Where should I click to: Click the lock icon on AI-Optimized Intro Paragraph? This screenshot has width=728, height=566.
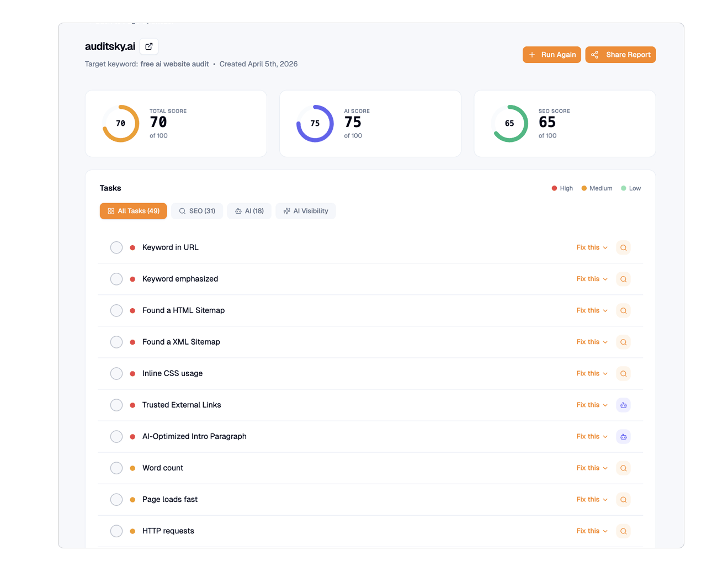[623, 436]
